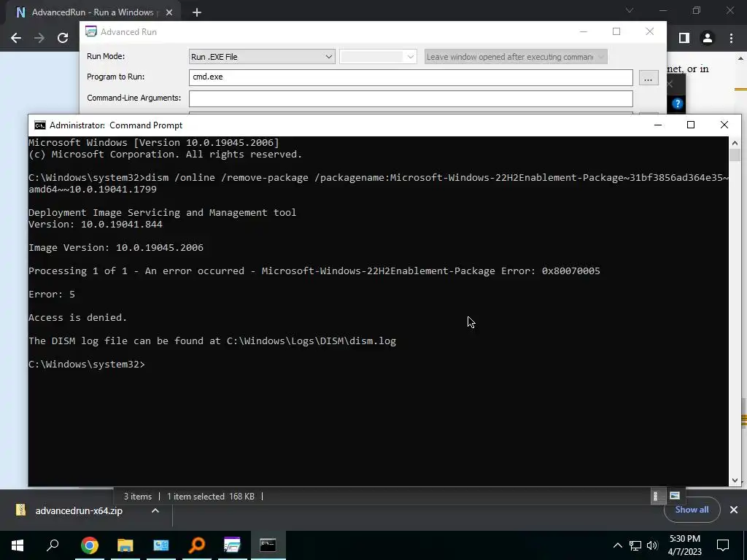Click the DISM log file path line
The width and height of the screenshot is (747, 560).
point(212,341)
